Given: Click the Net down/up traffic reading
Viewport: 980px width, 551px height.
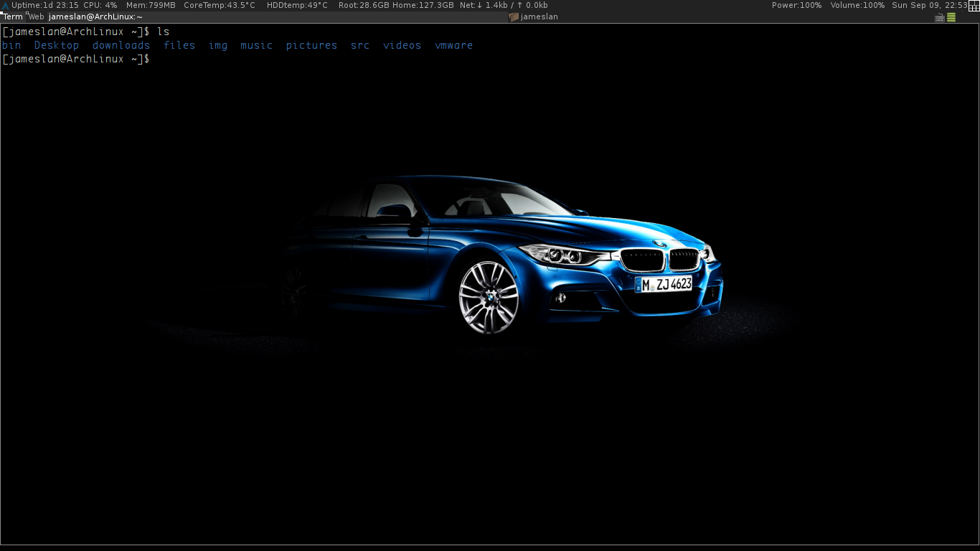Looking at the screenshot, I should (x=504, y=5).
